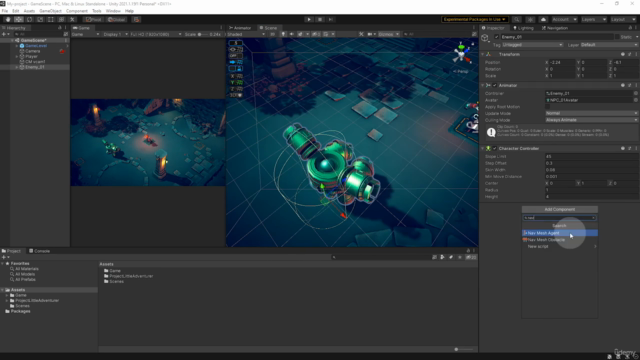Viewport: 640px width, 360px height.
Task: Select the Transform tool in toolbar
Action: click(62, 19)
